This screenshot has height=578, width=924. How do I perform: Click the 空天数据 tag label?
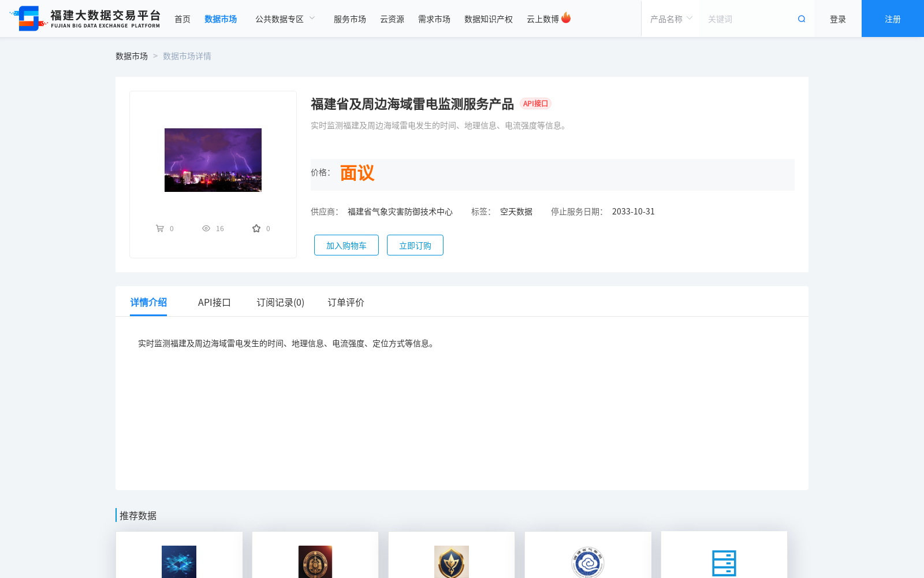[516, 212]
